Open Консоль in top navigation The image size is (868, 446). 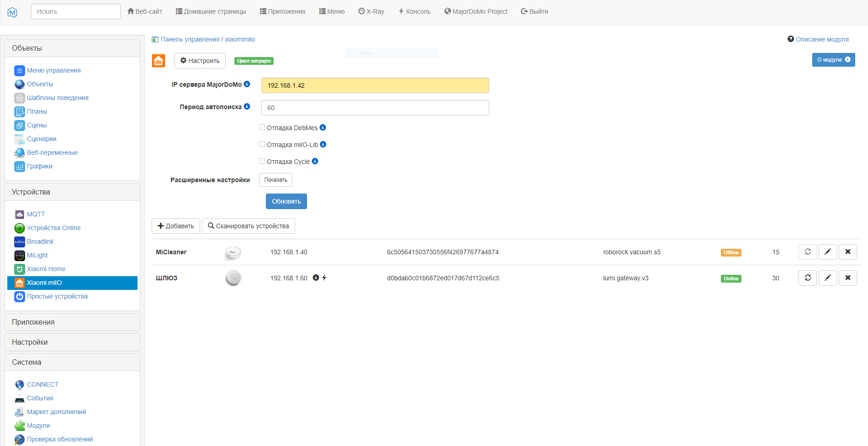click(415, 11)
